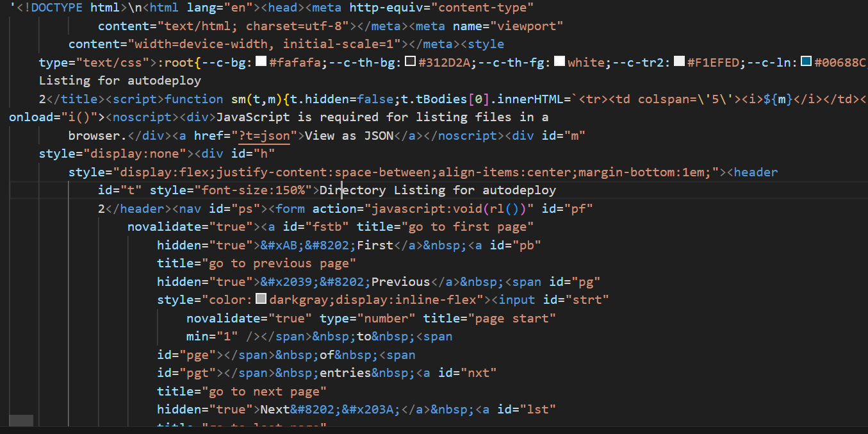Click the "width=device-width, initial-scale=1" content string

[x=264, y=44]
